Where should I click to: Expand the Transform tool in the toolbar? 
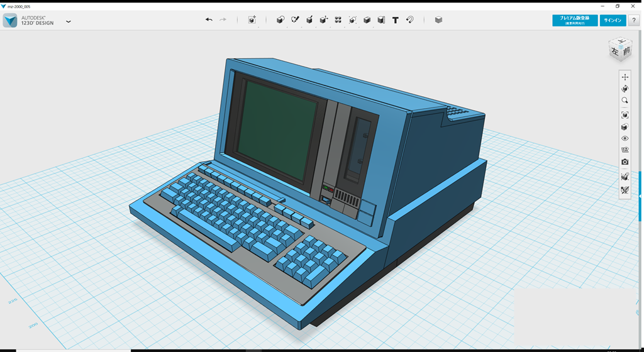[x=252, y=20]
